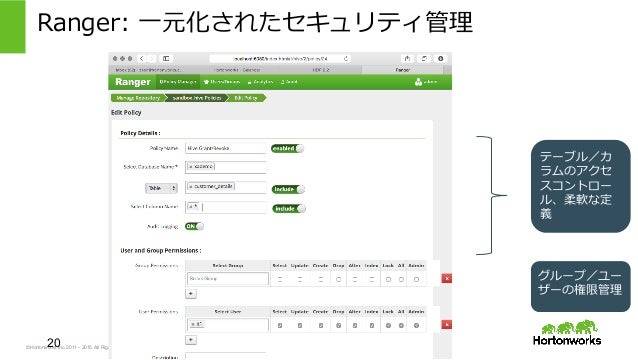
Task: Uncheck Select permission in the user row
Action: (x=280, y=325)
